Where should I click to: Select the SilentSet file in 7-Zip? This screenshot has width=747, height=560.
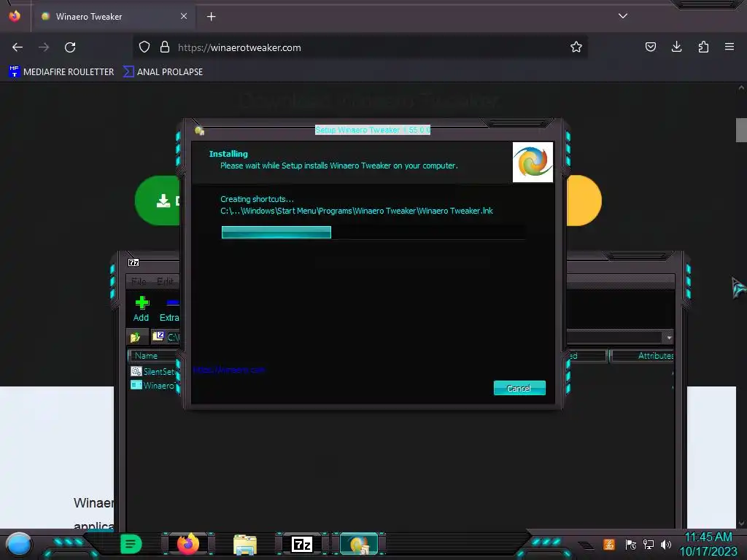[153, 371]
